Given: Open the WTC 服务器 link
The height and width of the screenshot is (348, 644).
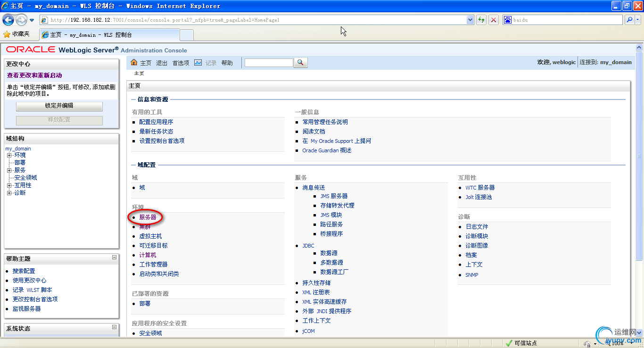Looking at the screenshot, I should [x=480, y=188].
